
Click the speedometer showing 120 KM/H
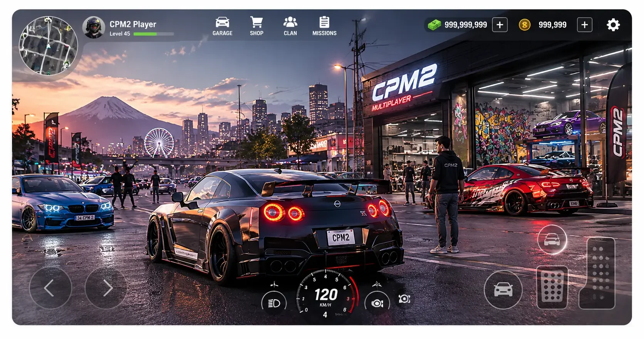326,295
